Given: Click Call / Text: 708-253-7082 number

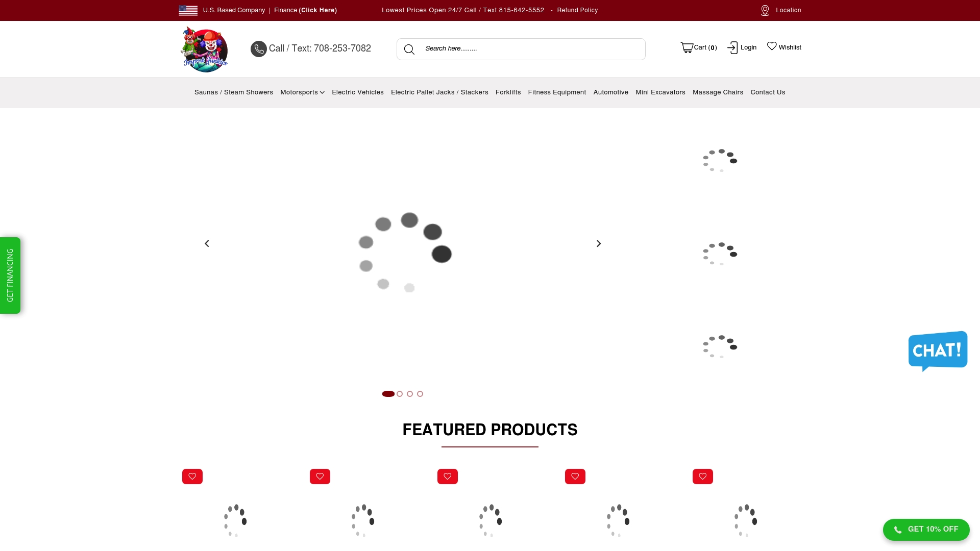Looking at the screenshot, I should point(320,48).
